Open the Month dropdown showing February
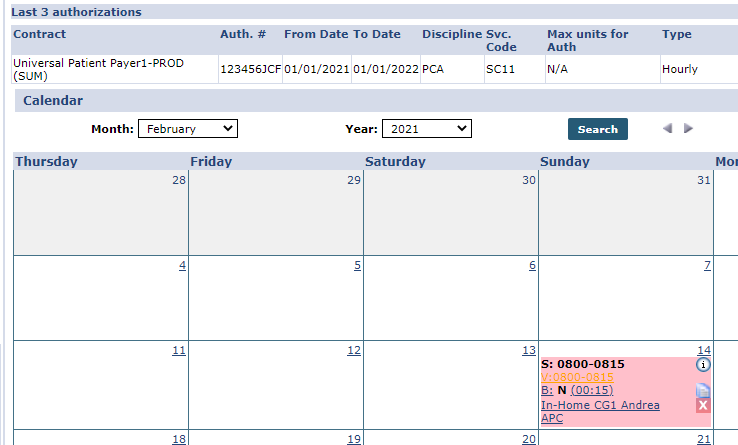 coord(187,129)
